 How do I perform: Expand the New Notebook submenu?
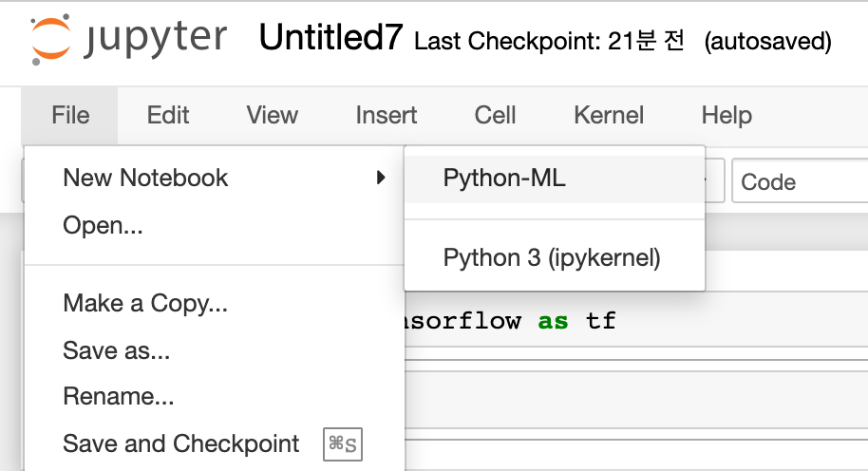point(215,179)
